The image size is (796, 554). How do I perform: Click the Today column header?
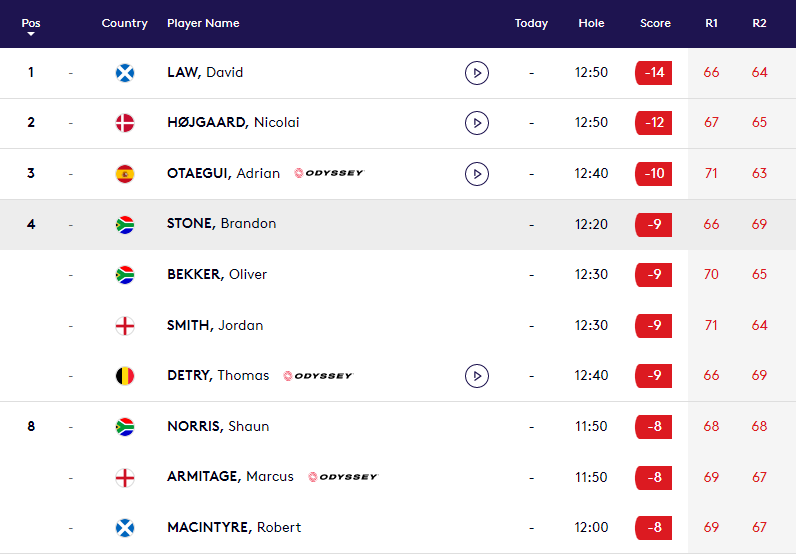[x=531, y=23]
